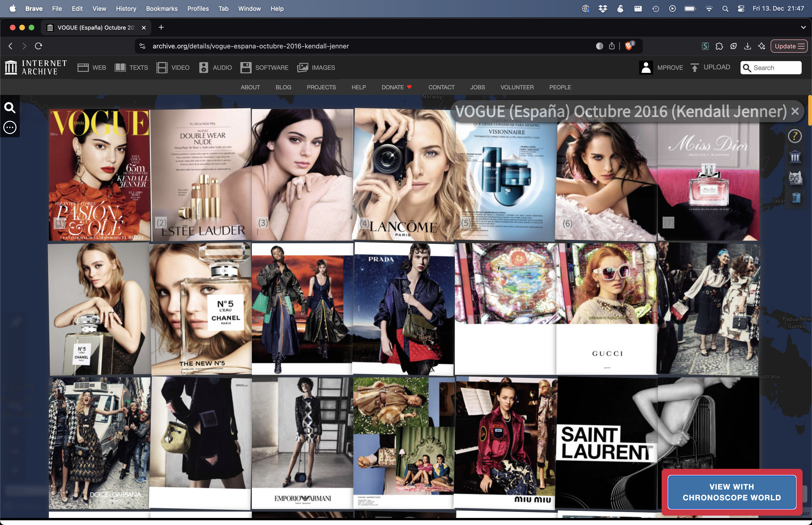The height and width of the screenshot is (525, 812).
Task: Click the blue clipboard icon
Action: coord(796,198)
